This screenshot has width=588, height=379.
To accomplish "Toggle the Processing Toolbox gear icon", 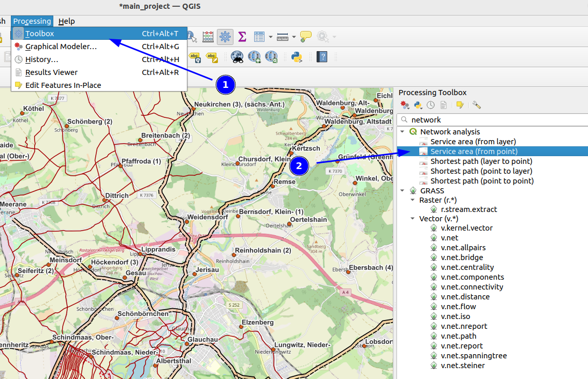I will pyautogui.click(x=225, y=37).
